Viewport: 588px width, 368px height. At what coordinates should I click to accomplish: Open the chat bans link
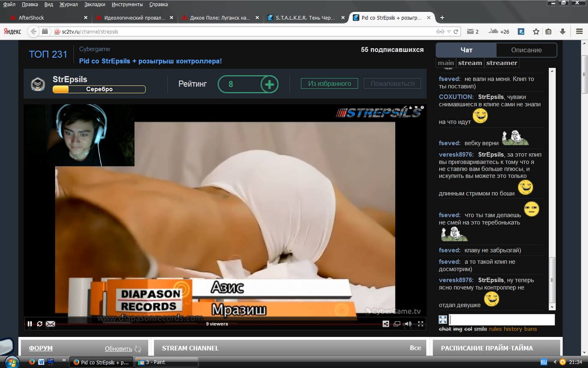[x=530, y=329]
